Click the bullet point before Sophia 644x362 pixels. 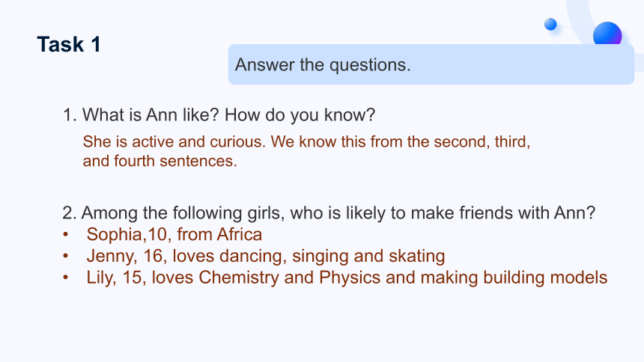[x=66, y=235]
